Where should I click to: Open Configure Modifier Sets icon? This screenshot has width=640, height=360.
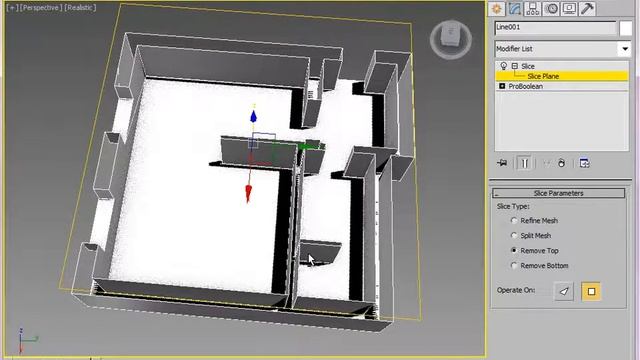coord(584,163)
